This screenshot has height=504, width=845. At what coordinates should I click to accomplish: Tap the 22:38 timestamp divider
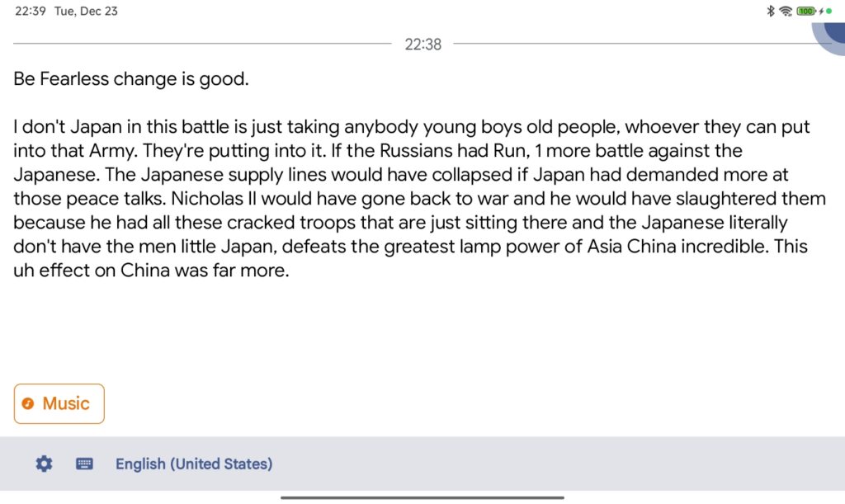[422, 44]
